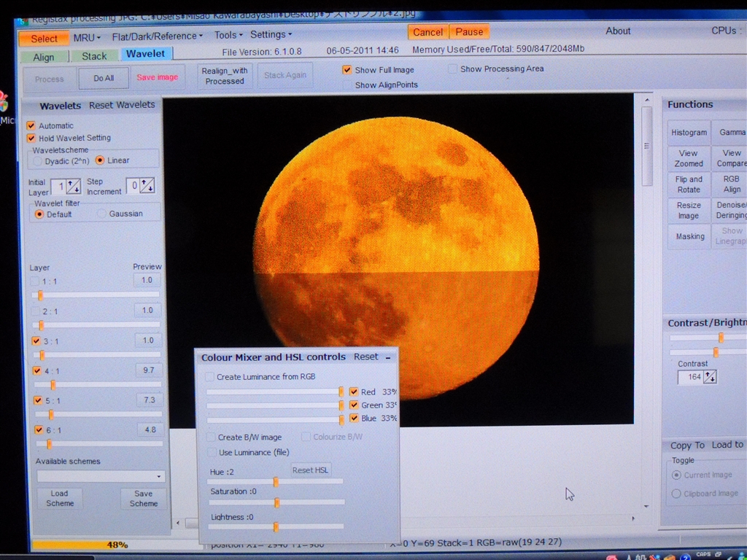Open the Resize Image function
Viewport: 747px width, 560px height.
pos(689,211)
